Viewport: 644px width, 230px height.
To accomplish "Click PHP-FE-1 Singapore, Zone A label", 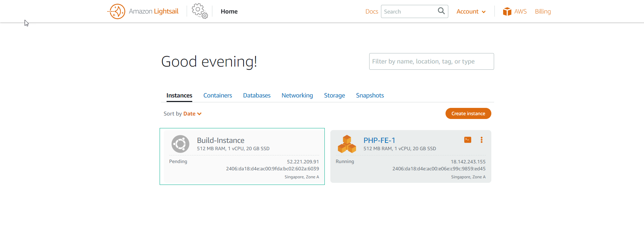I will [468, 177].
